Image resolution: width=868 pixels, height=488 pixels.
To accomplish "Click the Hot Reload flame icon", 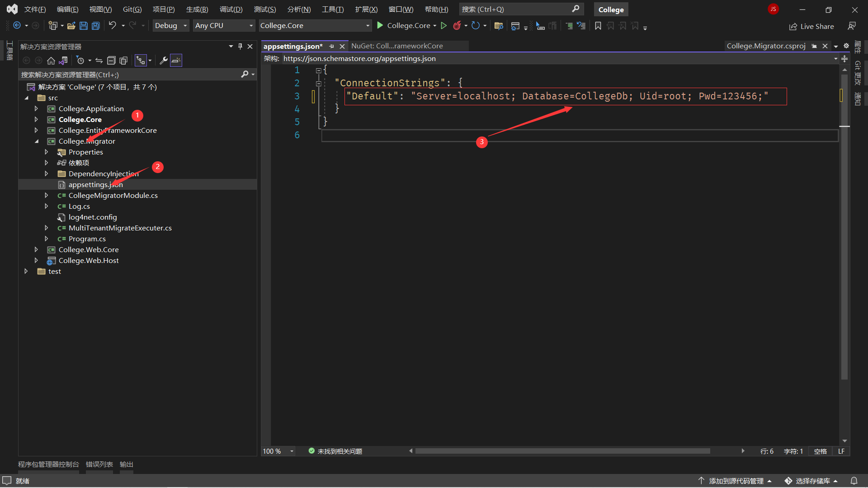I will 457,26.
